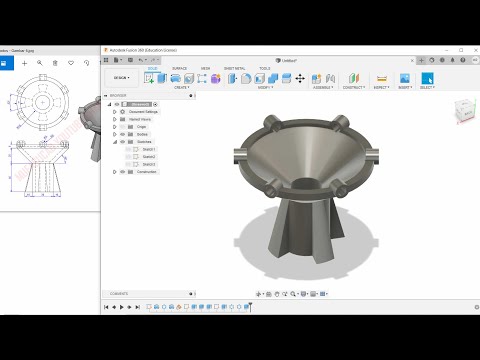Open the Construct dropdown menu
Screen dimensions: 480x360
[x=354, y=87]
